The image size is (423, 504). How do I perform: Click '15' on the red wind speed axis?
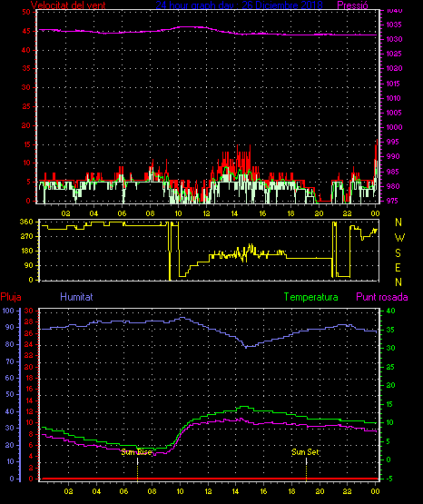(x=26, y=144)
